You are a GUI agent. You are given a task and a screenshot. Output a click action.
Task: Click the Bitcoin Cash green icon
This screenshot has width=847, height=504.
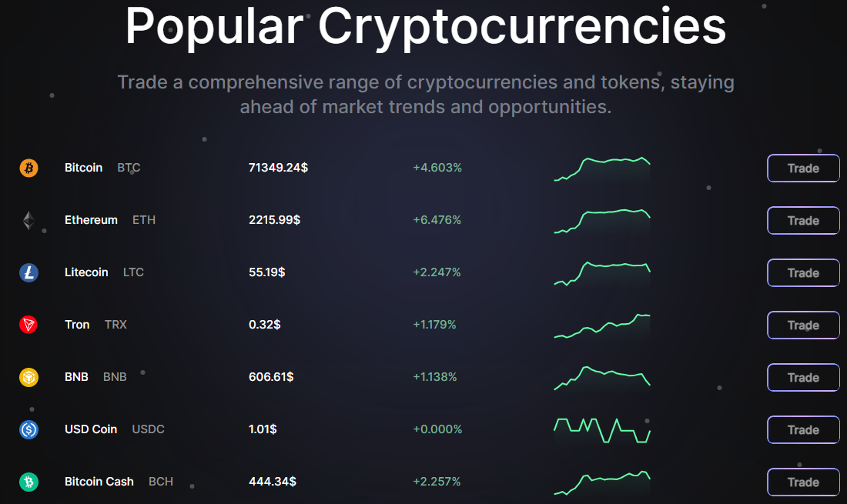28,482
